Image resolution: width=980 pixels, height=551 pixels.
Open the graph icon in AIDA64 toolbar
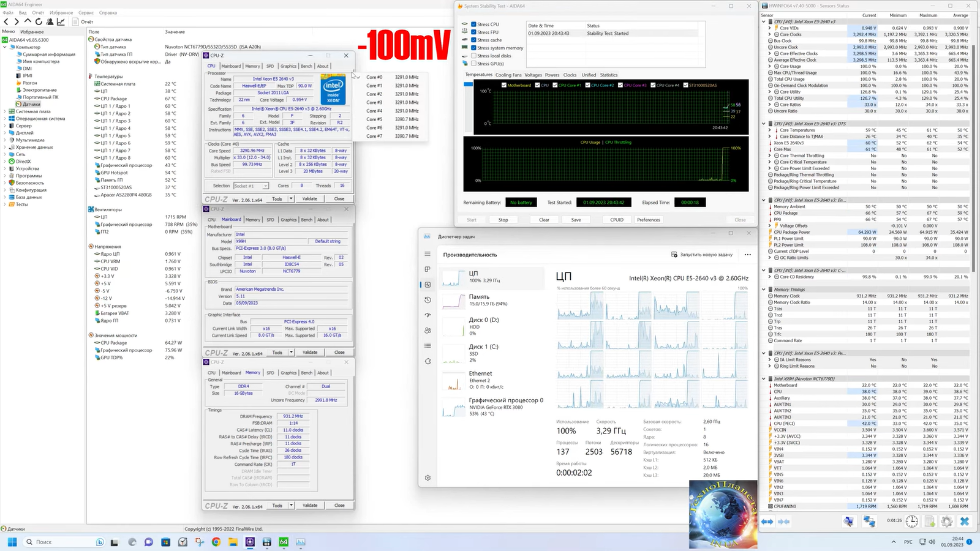(x=61, y=21)
